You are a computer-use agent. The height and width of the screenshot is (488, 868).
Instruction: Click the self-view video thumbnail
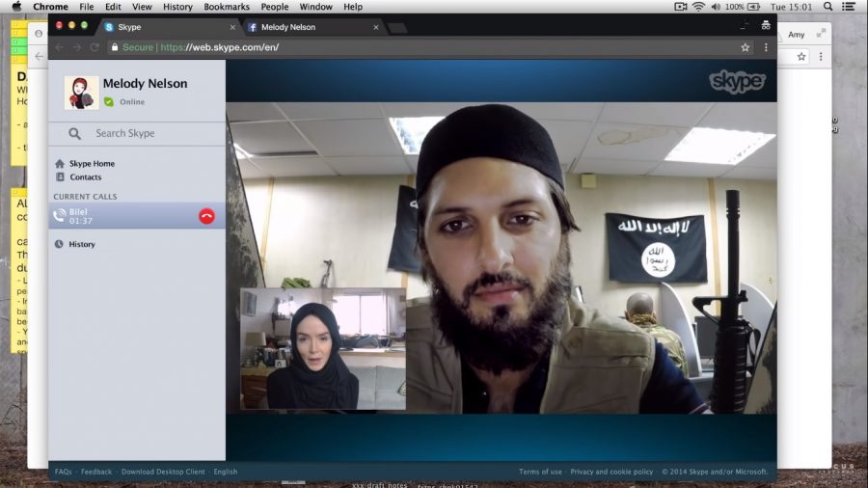click(323, 348)
